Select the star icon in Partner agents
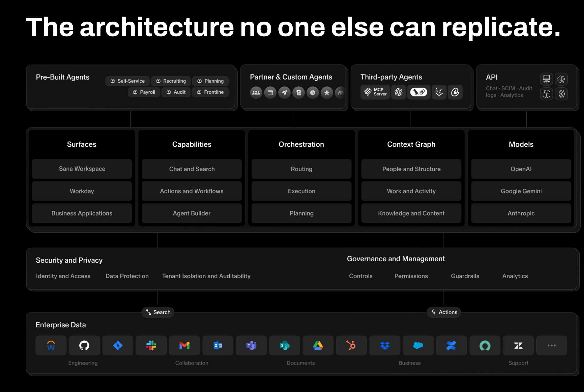 (327, 93)
